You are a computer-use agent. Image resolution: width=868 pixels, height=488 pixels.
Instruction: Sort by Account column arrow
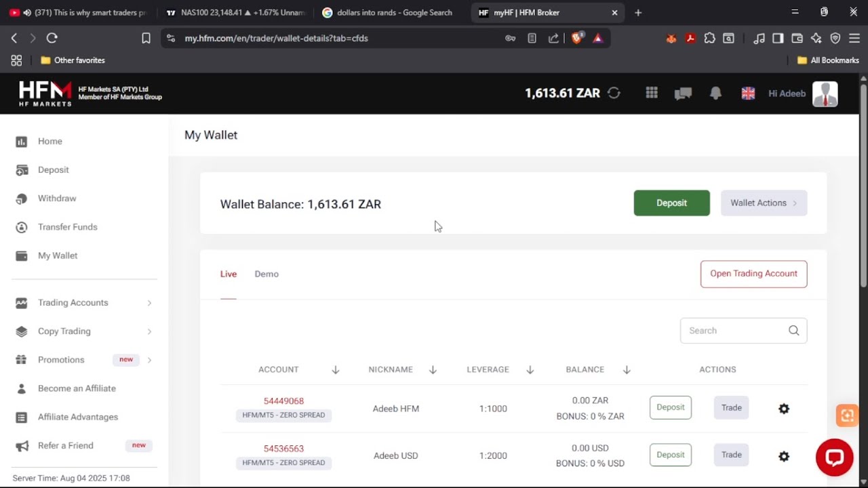335,370
